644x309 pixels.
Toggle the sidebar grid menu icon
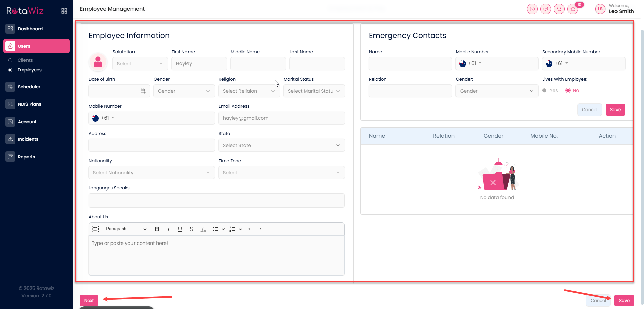coord(64,11)
